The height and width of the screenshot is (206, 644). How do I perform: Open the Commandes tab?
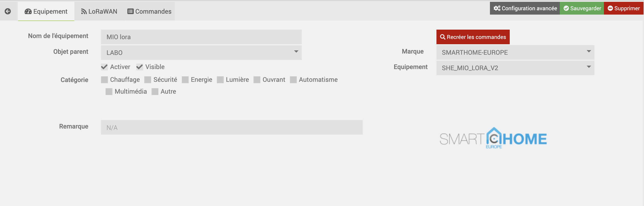[149, 11]
